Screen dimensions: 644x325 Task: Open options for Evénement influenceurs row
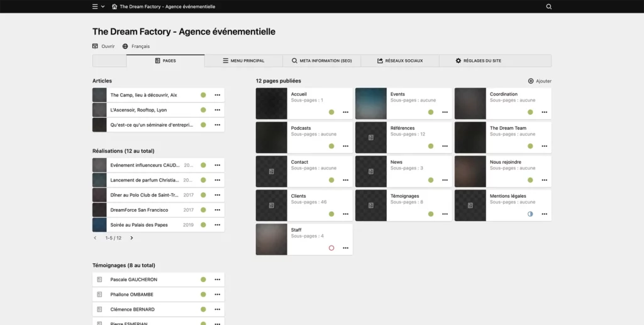tap(217, 165)
